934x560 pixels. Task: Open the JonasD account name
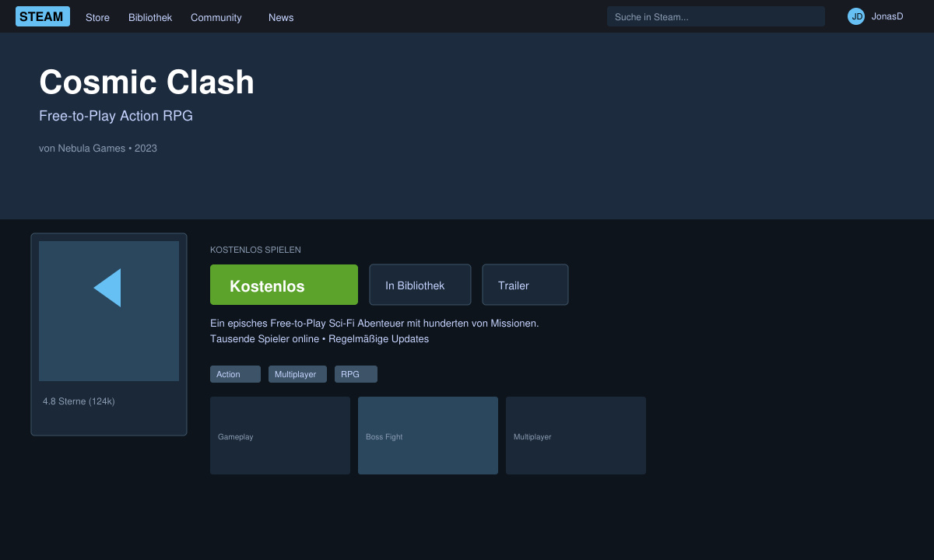click(887, 16)
